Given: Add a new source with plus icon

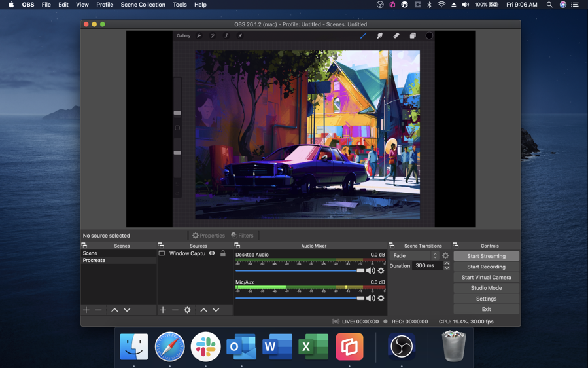Looking at the screenshot, I should tap(163, 310).
